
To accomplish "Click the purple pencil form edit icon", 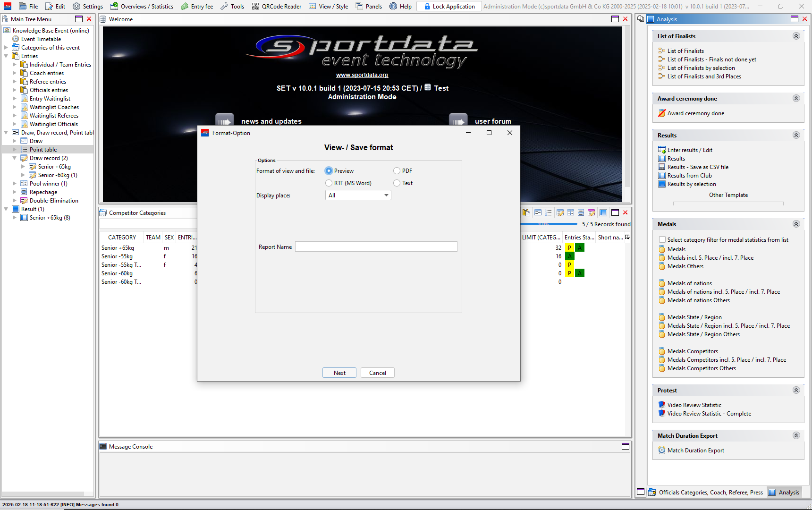I will point(591,213).
